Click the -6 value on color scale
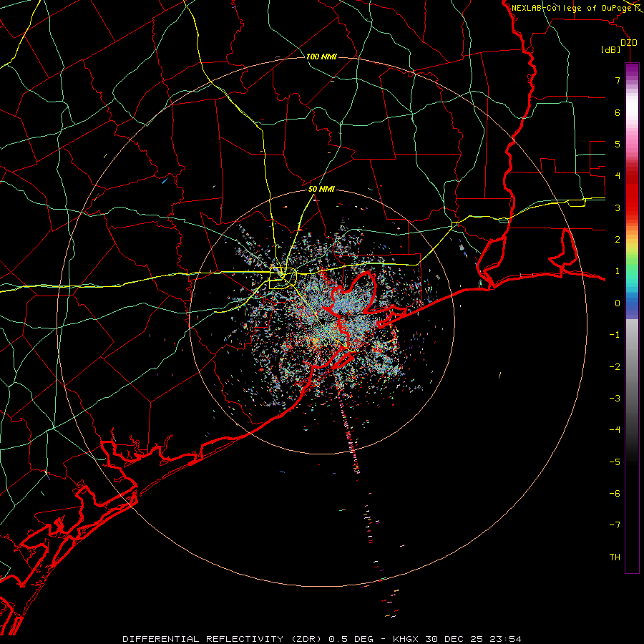Viewport: 644px width, 644px height. pyautogui.click(x=615, y=494)
